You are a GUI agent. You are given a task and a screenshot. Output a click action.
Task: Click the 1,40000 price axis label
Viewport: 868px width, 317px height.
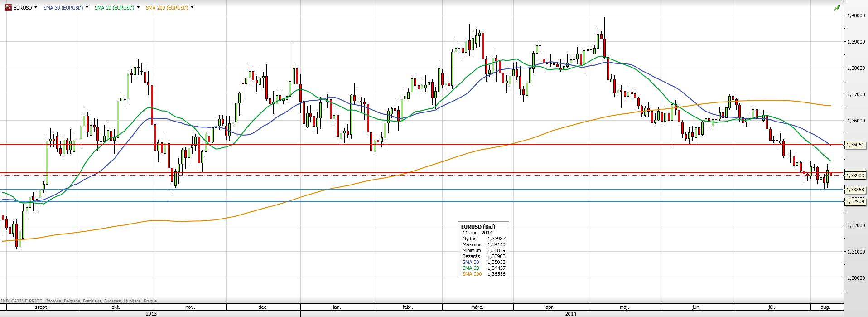(856, 15)
